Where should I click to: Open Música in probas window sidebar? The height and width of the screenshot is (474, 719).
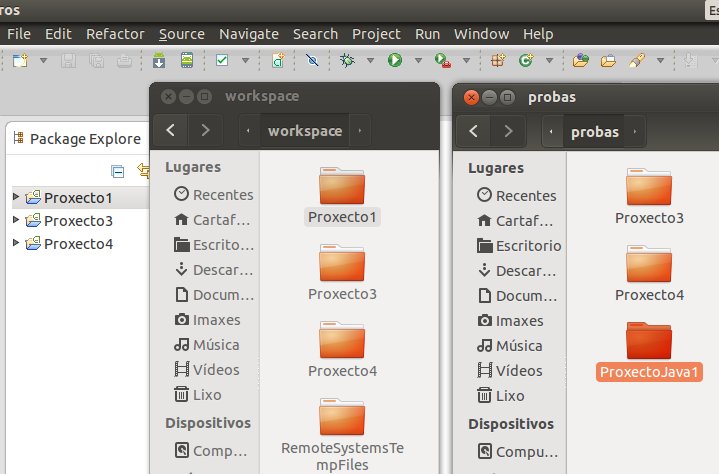(509, 345)
